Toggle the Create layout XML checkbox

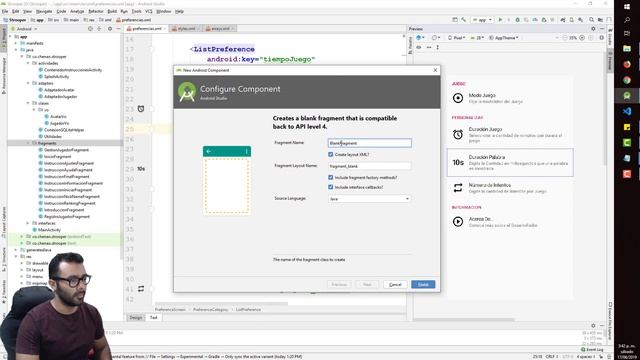(x=331, y=155)
